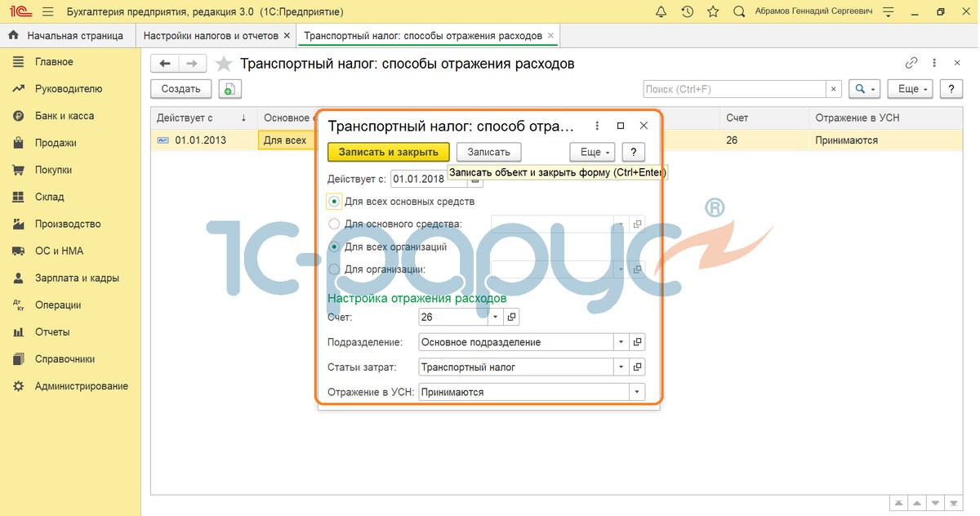Open Операции section
Image resolution: width=980 pixels, height=516 pixels.
[58, 305]
